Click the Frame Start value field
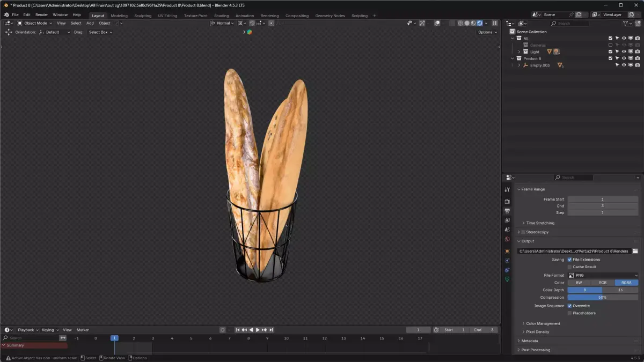This screenshot has height=362, width=644. (603, 199)
